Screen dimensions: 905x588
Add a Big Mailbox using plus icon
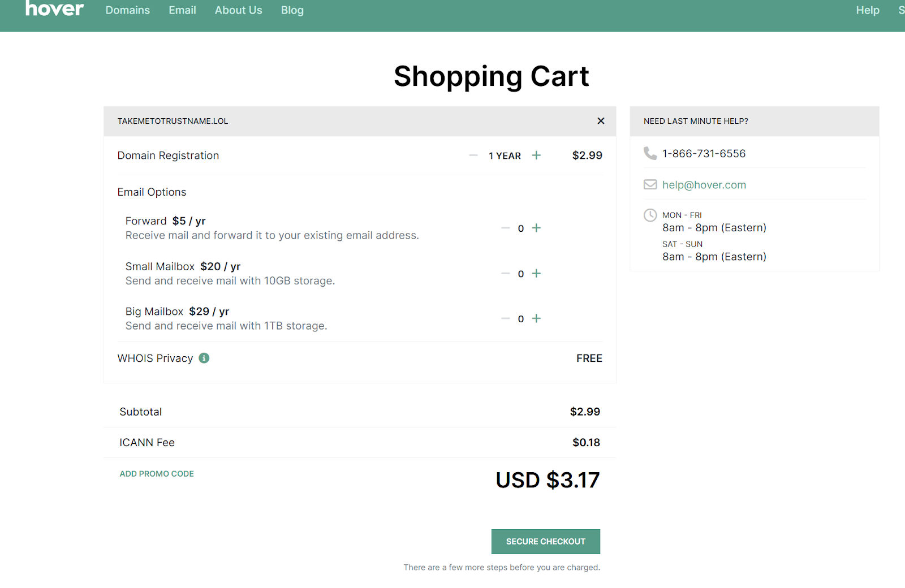(536, 318)
